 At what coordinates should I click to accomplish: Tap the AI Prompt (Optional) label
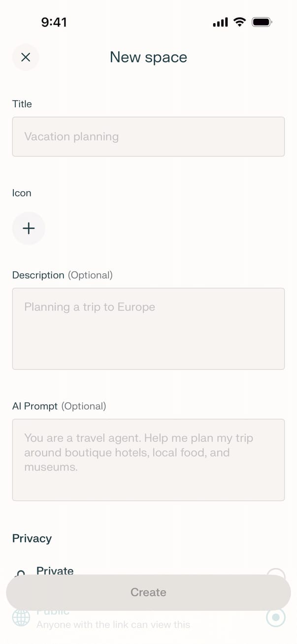(x=59, y=406)
